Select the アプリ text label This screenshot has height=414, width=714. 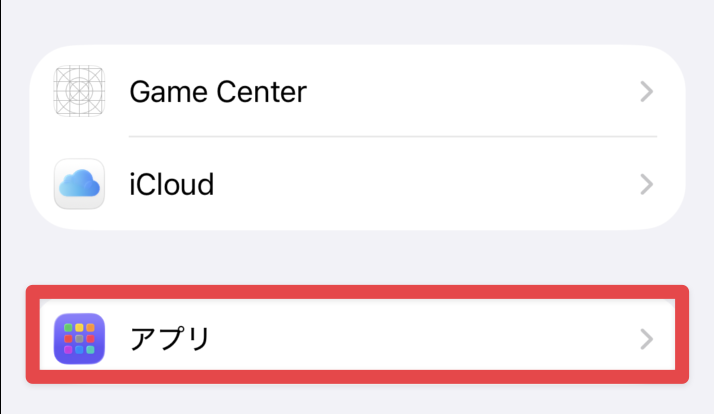point(170,339)
